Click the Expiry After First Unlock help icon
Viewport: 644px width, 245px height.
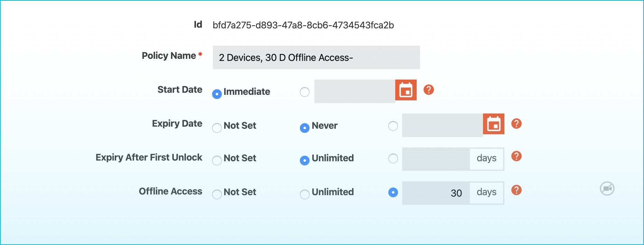[516, 156]
